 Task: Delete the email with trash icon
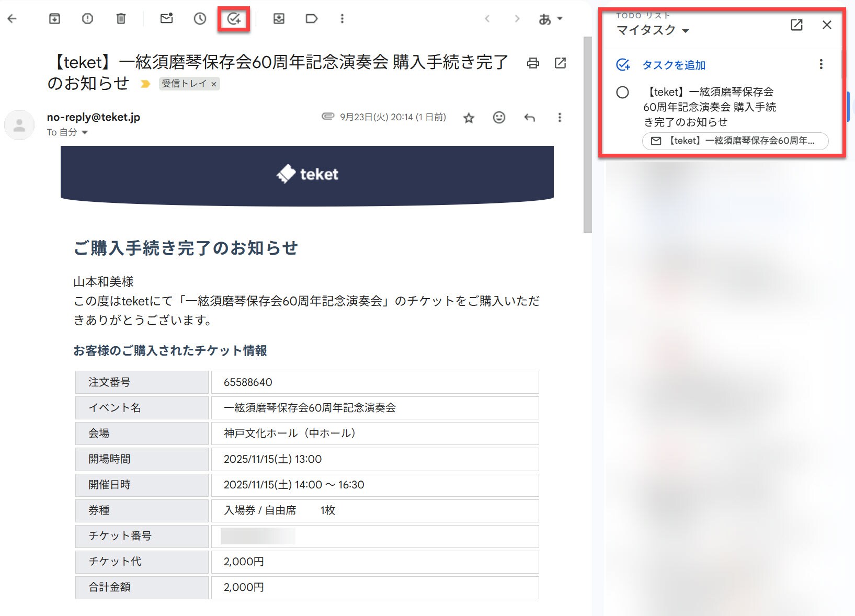[x=121, y=19]
